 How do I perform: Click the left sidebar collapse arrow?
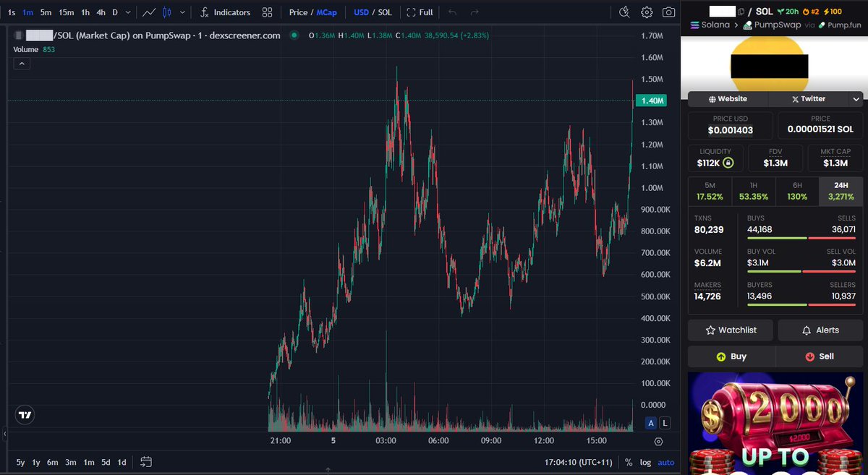[x=5, y=434]
